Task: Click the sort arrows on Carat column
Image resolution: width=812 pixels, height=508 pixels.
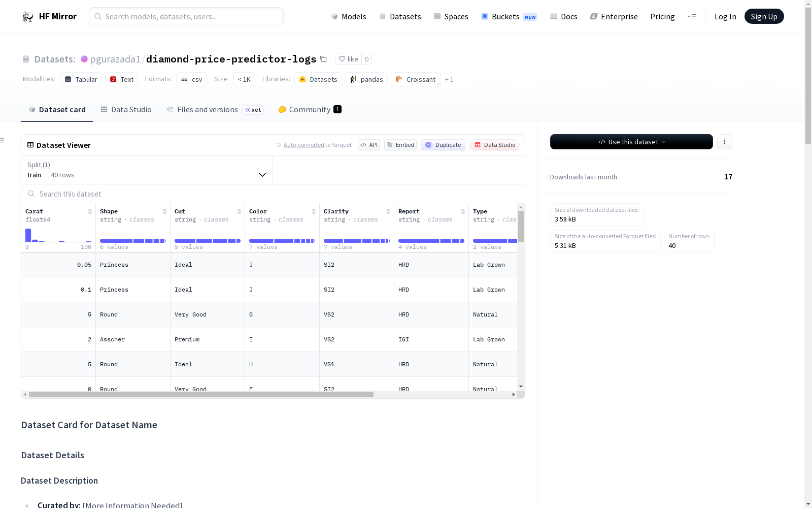Action: click(90, 211)
